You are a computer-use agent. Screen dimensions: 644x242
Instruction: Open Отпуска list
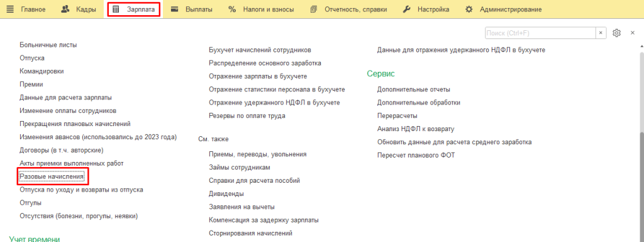(32, 58)
